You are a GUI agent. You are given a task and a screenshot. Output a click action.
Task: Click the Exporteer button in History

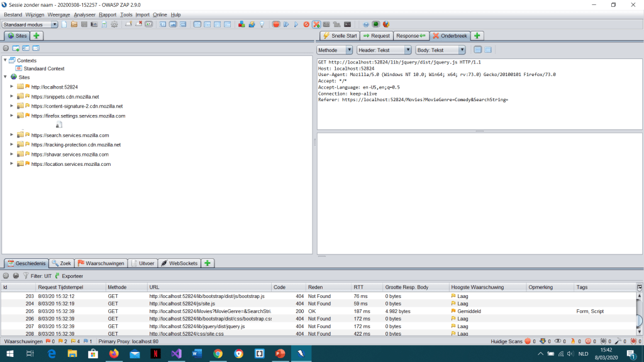(x=69, y=276)
